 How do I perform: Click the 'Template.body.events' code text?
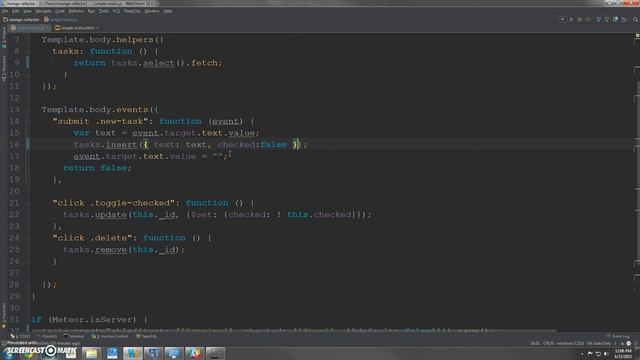pos(95,109)
